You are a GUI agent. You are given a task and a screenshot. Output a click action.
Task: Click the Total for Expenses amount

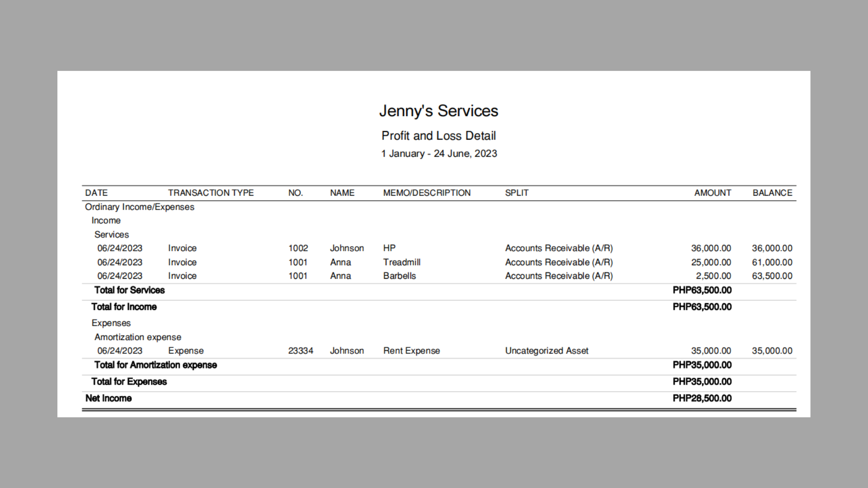click(702, 382)
